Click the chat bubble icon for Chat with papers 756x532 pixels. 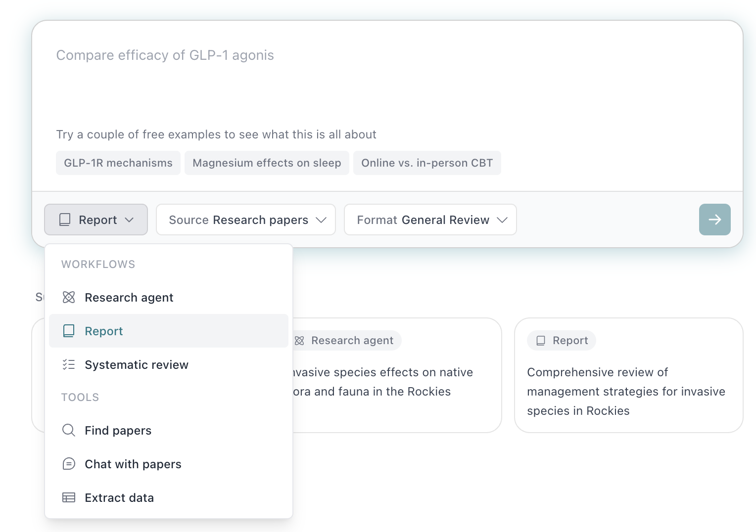(69, 464)
